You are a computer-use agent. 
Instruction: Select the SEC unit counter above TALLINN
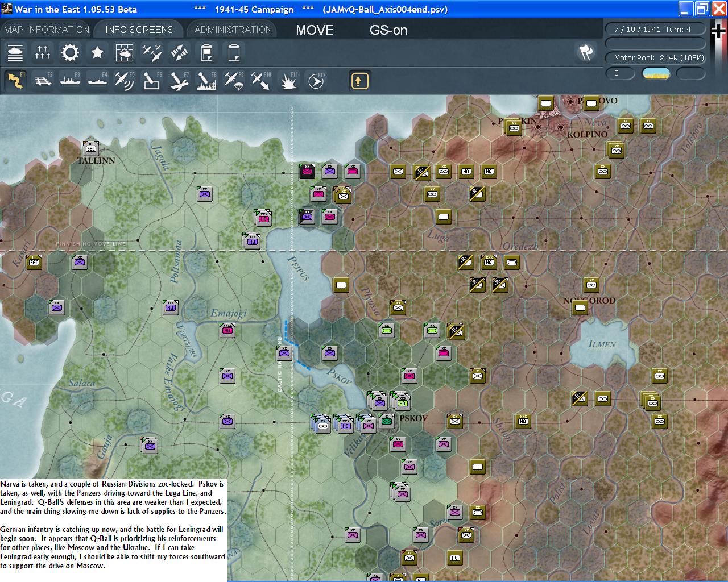(91, 148)
